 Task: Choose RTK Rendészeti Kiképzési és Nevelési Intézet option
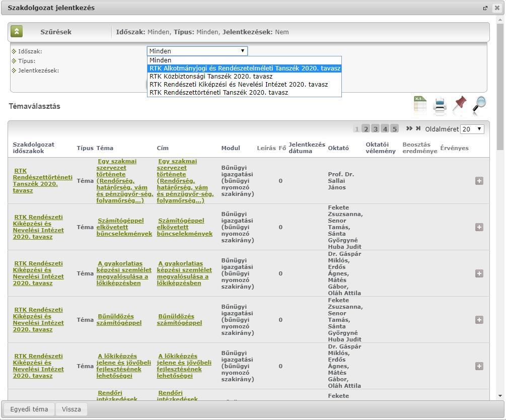(244, 85)
